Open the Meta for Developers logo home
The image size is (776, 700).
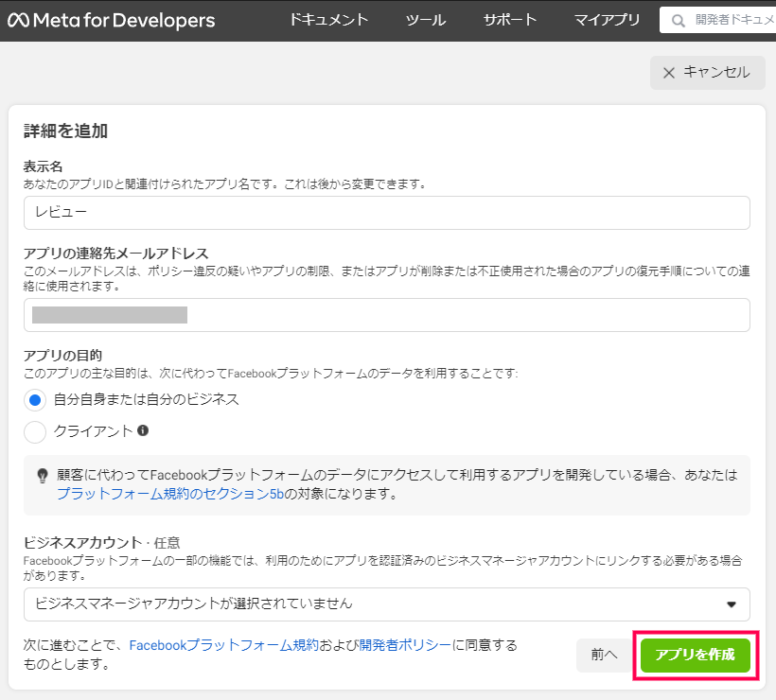coord(112,20)
